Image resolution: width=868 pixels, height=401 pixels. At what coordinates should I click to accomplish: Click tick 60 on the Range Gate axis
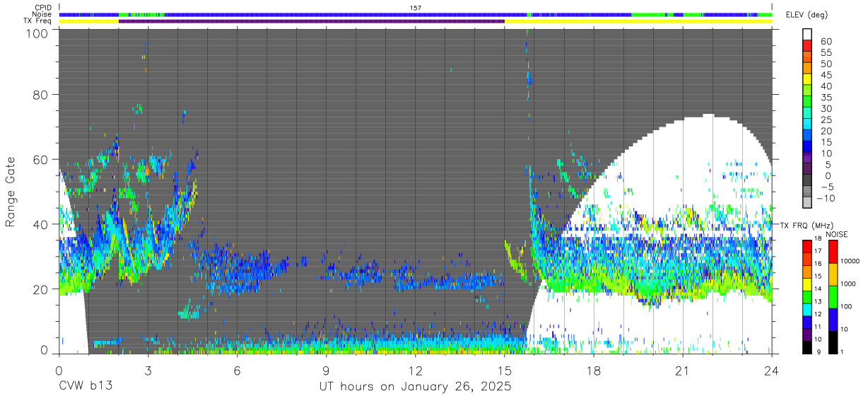point(41,160)
